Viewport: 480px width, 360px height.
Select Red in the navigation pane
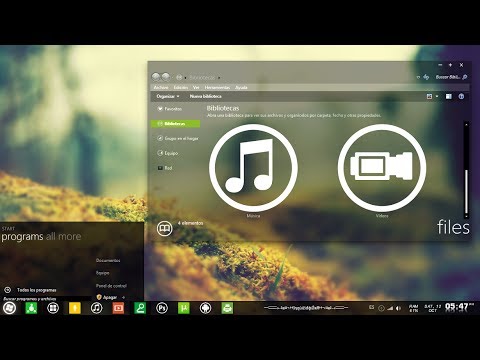[165, 168]
